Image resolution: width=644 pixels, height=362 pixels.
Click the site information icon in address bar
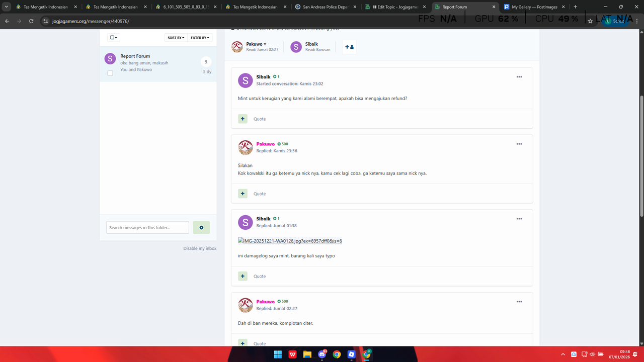(45, 22)
